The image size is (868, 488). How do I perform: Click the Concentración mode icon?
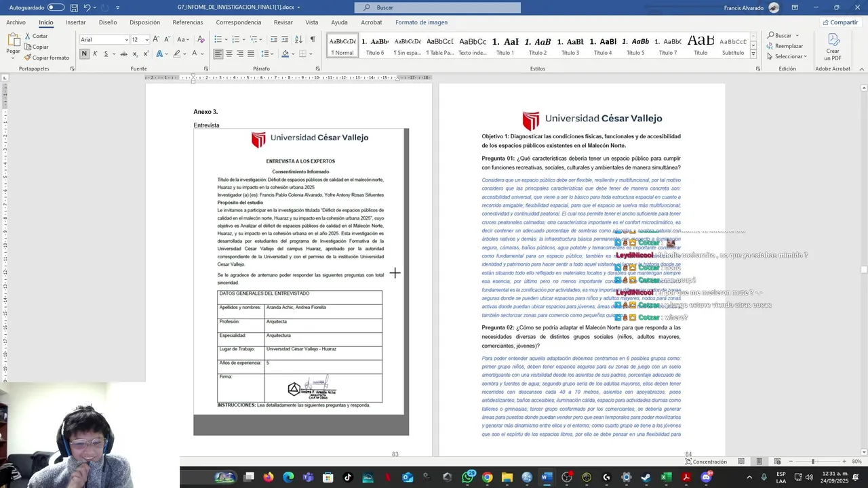[x=705, y=462]
